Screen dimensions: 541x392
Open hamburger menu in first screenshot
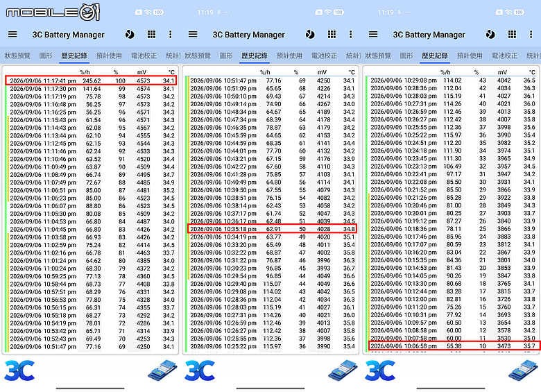pos(12,34)
